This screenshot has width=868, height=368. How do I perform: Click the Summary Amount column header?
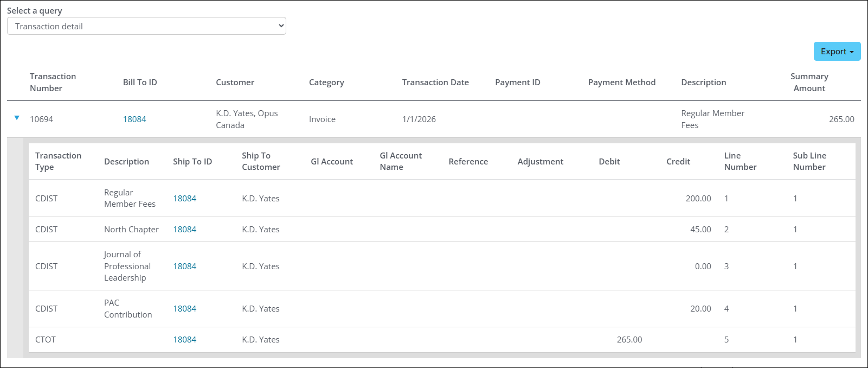(809, 83)
